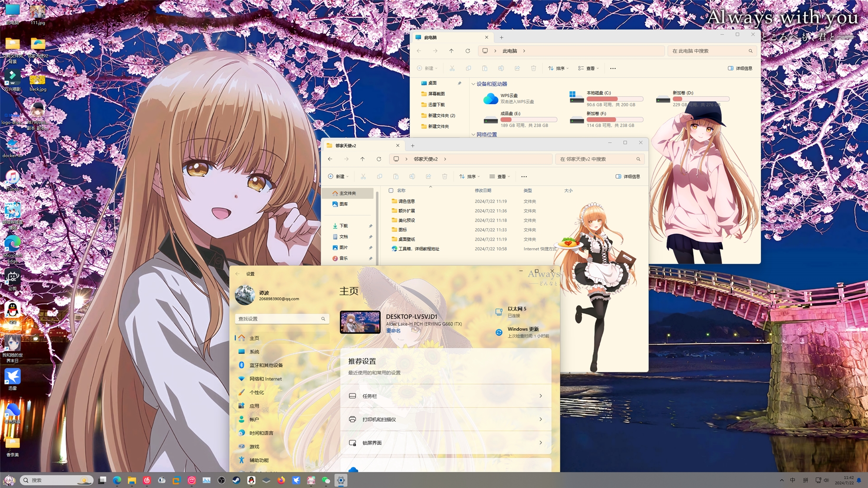Open the 蓝牙和其他设备 settings category
Screen dimensions: 868x488
click(266, 365)
